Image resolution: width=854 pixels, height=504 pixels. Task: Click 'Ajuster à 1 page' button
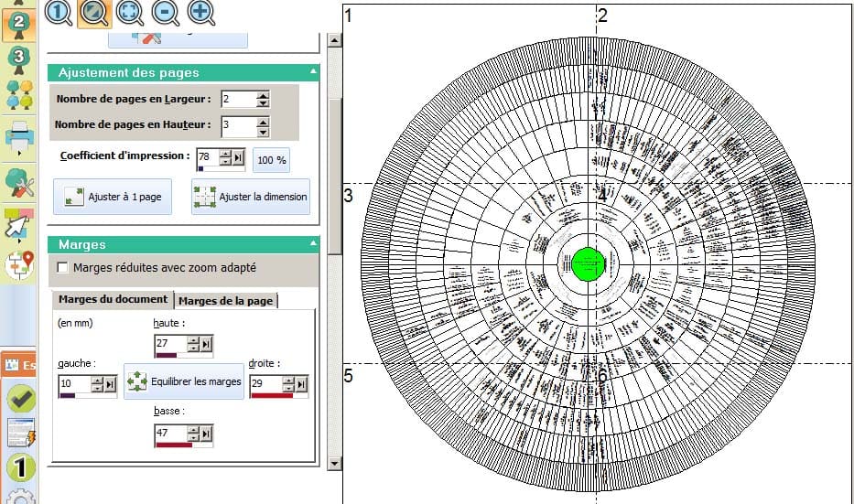(x=113, y=197)
